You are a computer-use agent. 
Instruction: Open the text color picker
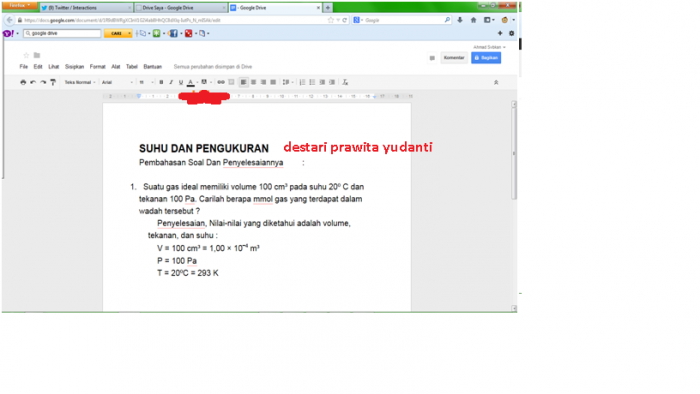tap(191, 82)
